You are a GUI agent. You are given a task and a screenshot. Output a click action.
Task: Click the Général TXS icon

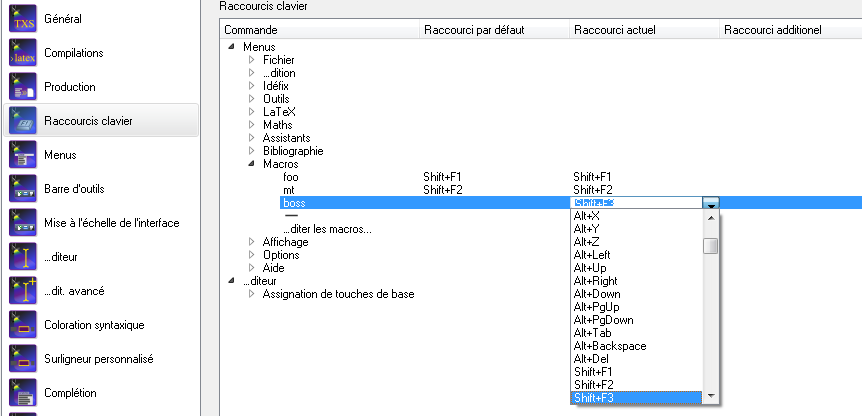pos(23,19)
